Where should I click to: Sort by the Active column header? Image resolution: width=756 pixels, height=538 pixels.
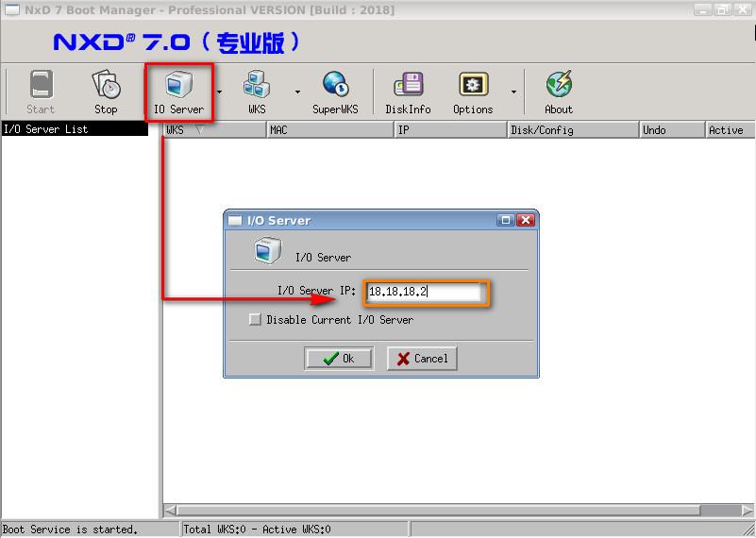(x=730, y=129)
